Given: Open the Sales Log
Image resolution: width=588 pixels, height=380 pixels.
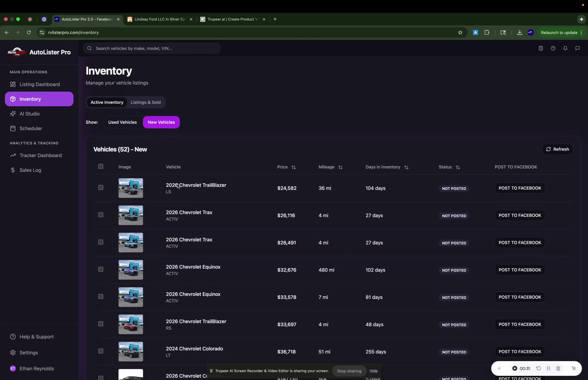Looking at the screenshot, I should (30, 170).
